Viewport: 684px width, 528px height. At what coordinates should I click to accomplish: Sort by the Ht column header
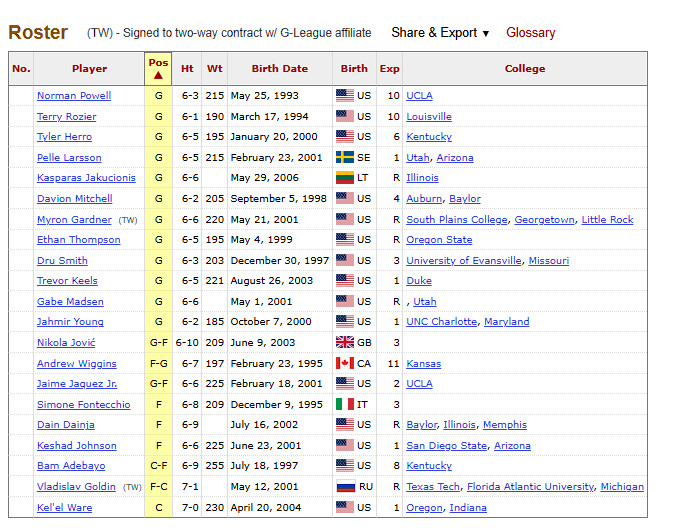[x=187, y=69]
